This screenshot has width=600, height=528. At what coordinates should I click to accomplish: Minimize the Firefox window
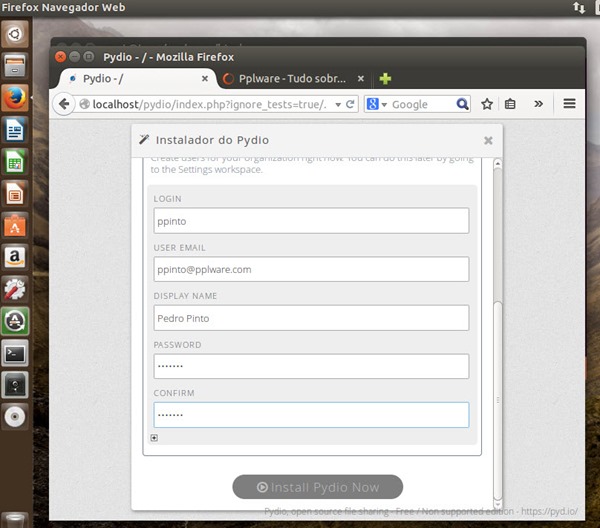pos(75,57)
